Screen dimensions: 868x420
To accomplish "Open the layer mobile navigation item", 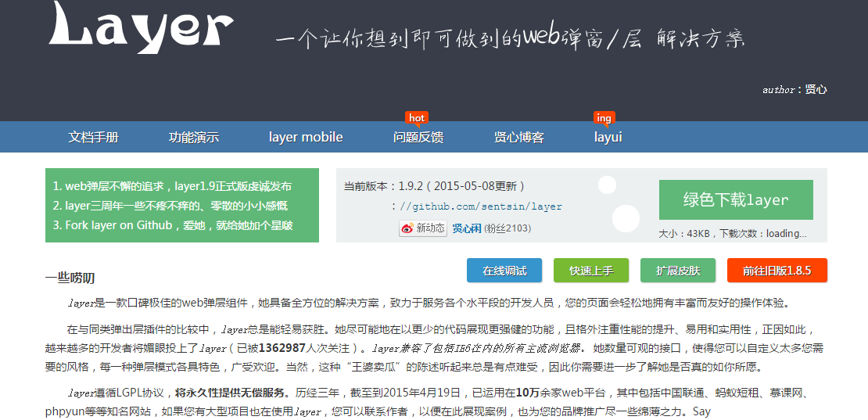I will (306, 138).
